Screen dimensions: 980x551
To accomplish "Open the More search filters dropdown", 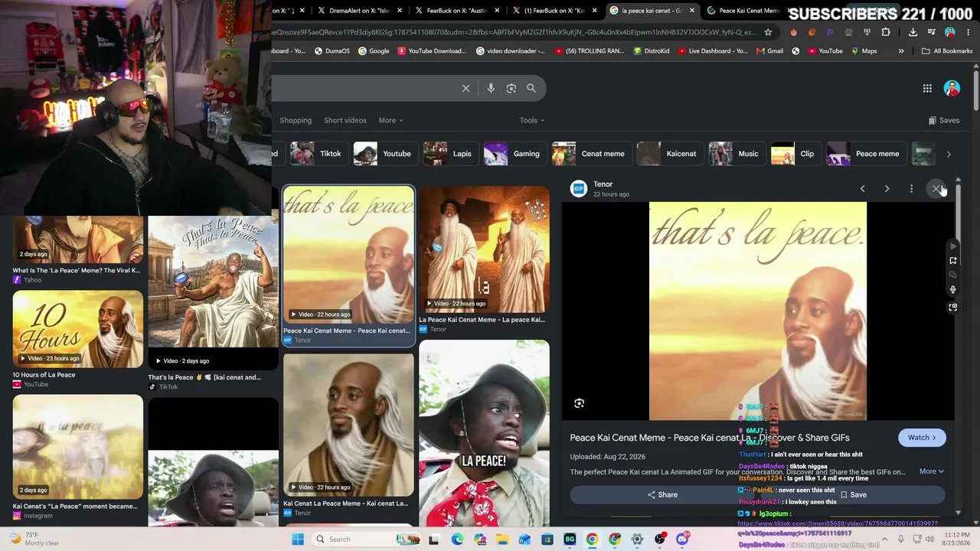I will [390, 120].
